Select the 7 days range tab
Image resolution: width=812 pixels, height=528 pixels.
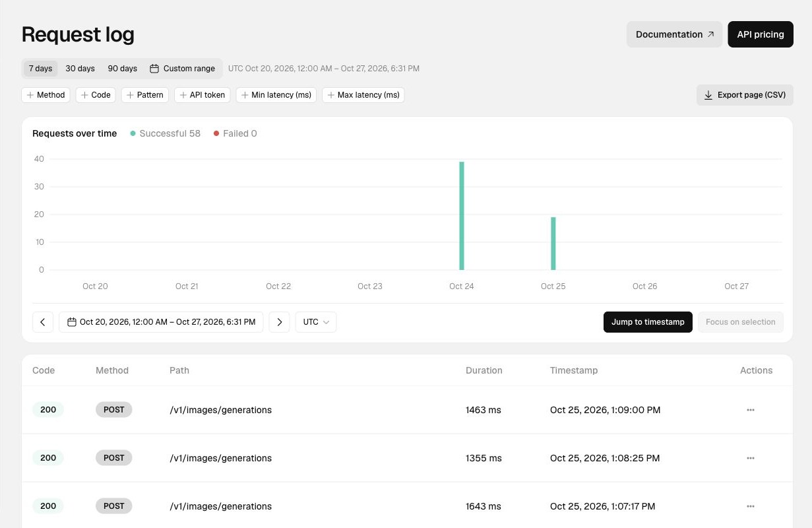coord(40,69)
